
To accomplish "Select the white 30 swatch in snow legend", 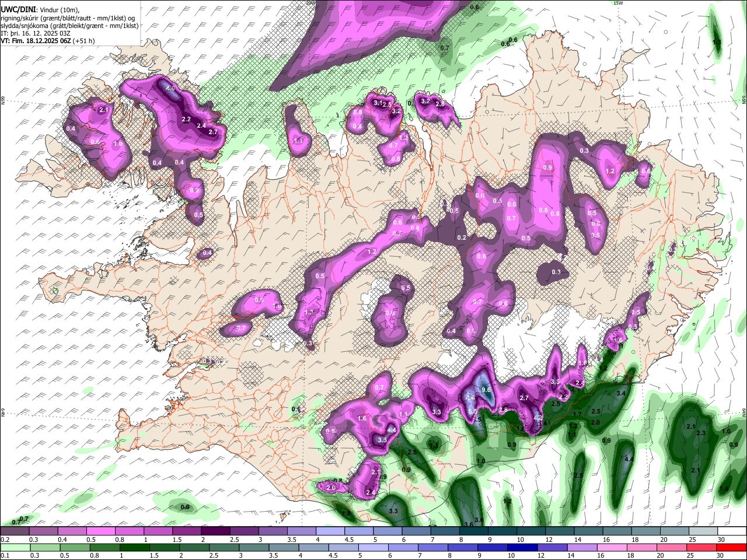I will point(732,531).
